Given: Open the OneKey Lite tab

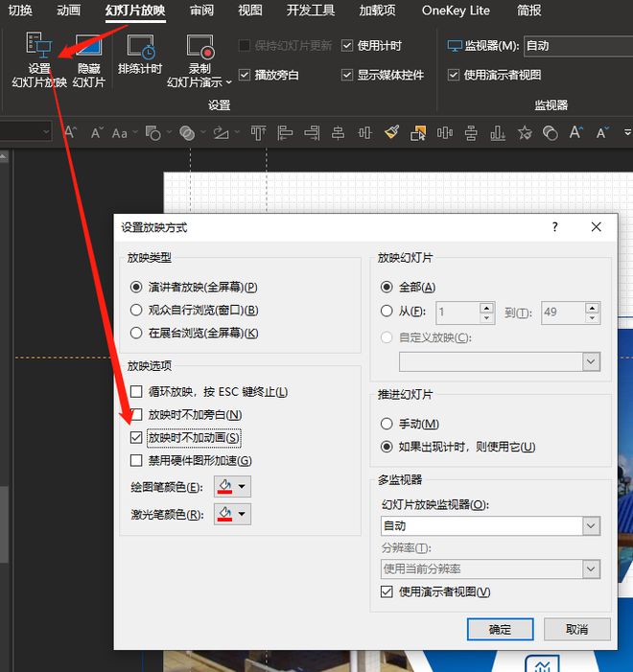Looking at the screenshot, I should click(456, 11).
